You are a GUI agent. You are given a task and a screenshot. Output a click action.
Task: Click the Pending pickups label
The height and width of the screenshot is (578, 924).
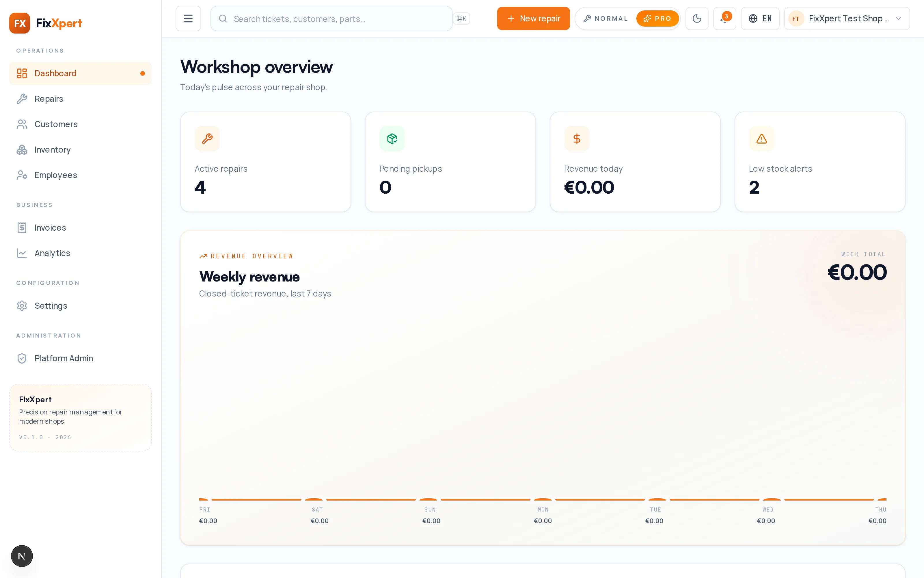pos(410,168)
